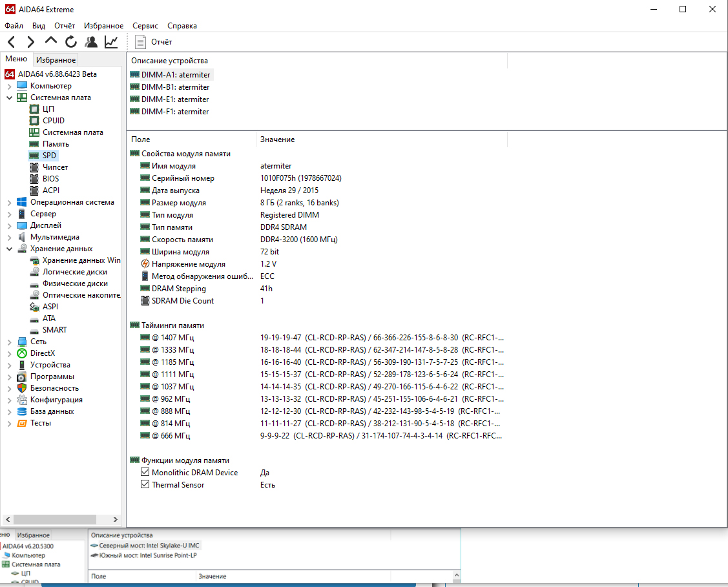Open Физические диски item
728x587 pixels.
point(75,283)
